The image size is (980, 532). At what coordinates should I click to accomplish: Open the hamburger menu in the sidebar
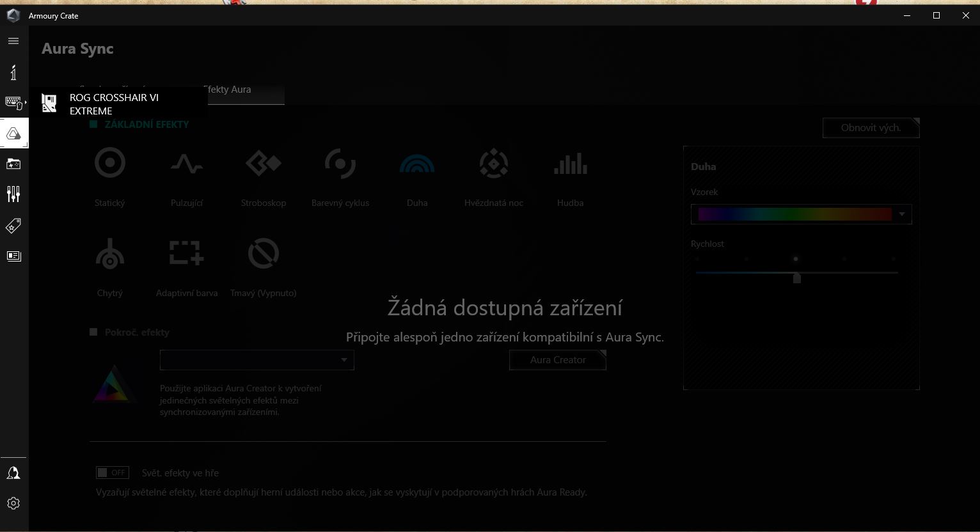(x=13, y=41)
